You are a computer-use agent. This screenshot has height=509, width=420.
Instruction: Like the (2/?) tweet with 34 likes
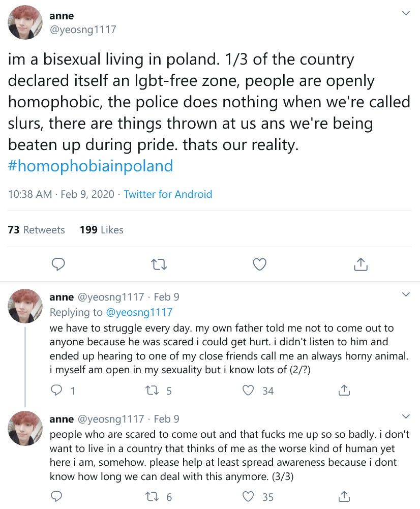[248, 391]
